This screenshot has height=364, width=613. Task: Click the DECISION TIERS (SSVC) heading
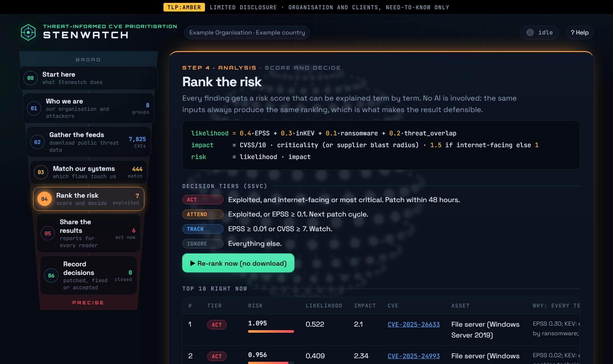coord(224,186)
